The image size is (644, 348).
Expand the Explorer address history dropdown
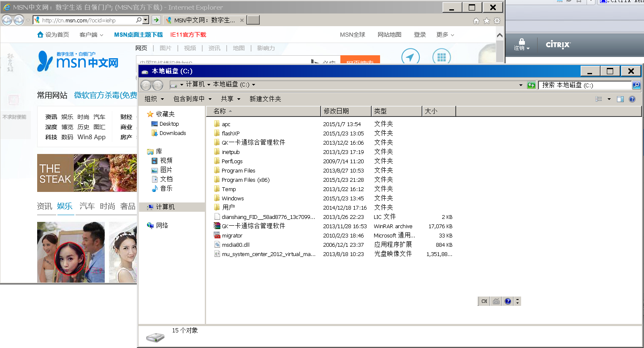(x=521, y=85)
